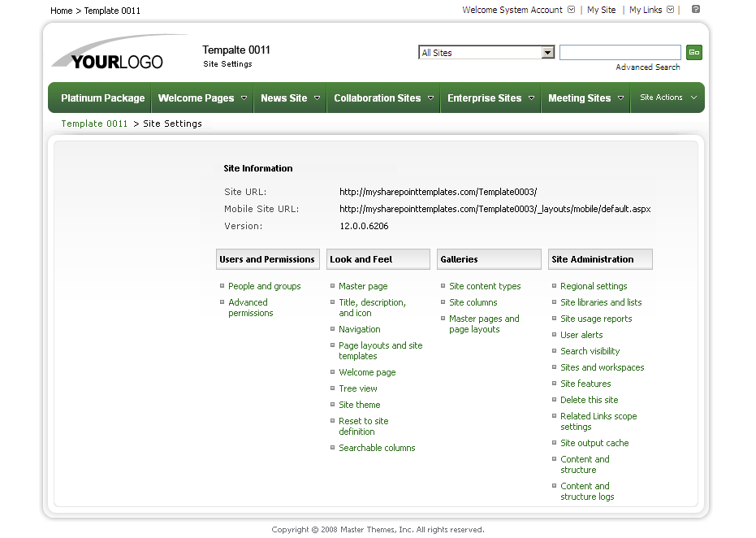Open Advanced Search
This screenshot has height=538, width=756.
click(x=647, y=67)
